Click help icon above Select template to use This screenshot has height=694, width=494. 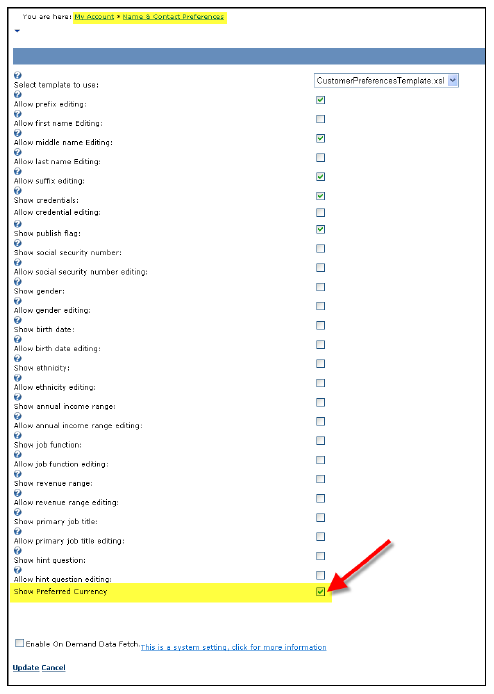(x=18, y=75)
